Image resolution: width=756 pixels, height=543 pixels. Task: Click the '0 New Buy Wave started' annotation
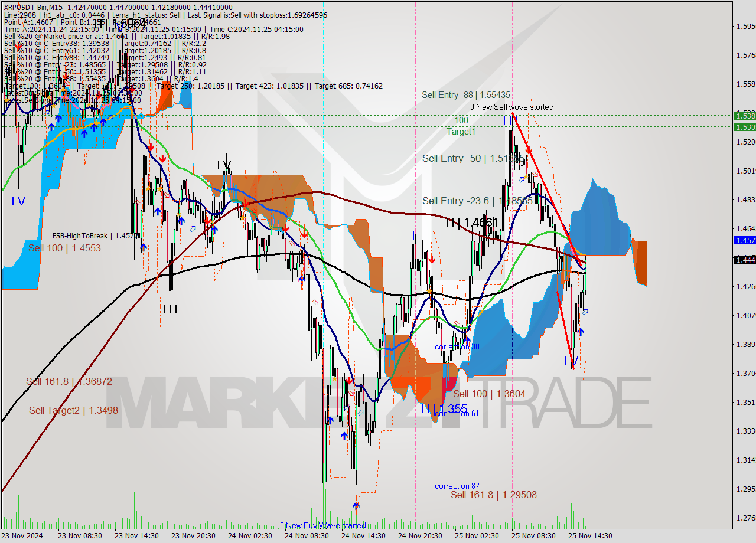323,525
